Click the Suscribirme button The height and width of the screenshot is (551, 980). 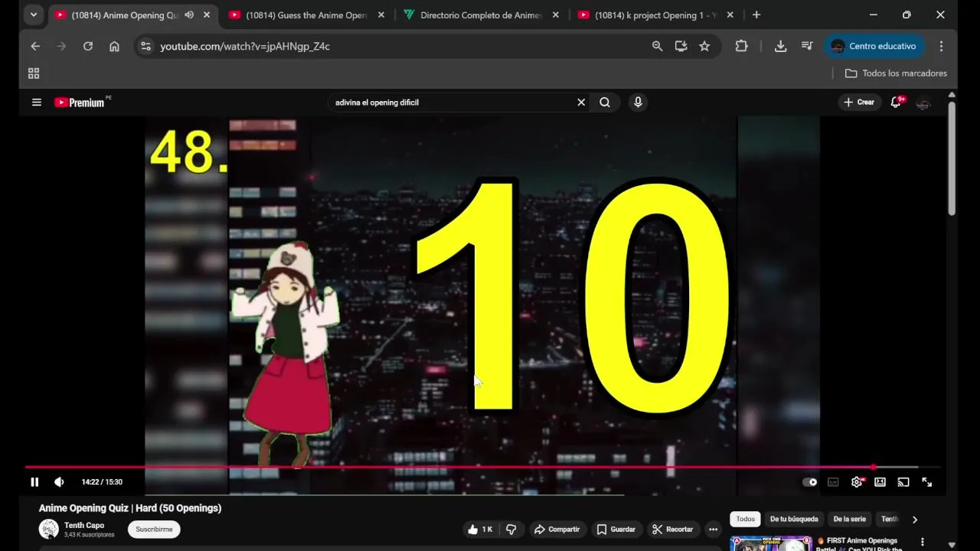154,530
